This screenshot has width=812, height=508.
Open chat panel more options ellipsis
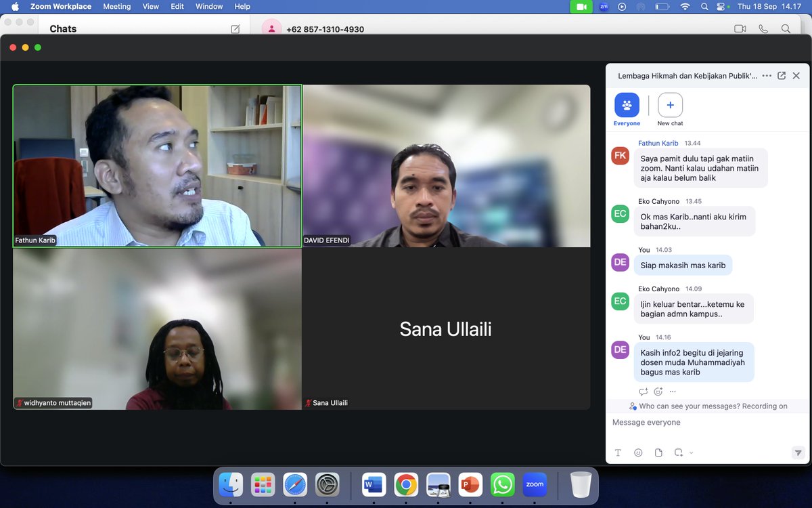coord(767,76)
